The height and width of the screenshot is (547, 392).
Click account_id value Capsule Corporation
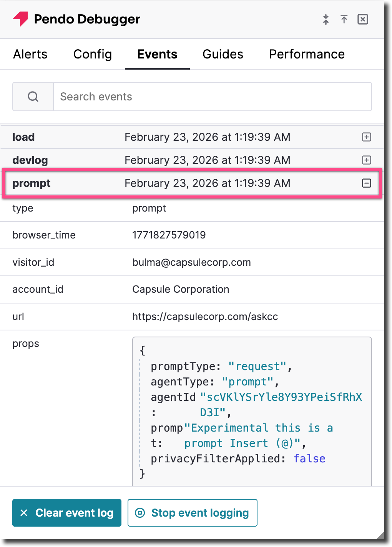(x=181, y=289)
